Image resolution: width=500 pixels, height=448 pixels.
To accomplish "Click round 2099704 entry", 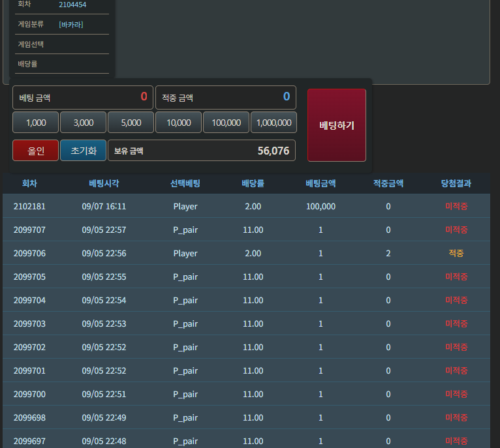I will 29,300.
